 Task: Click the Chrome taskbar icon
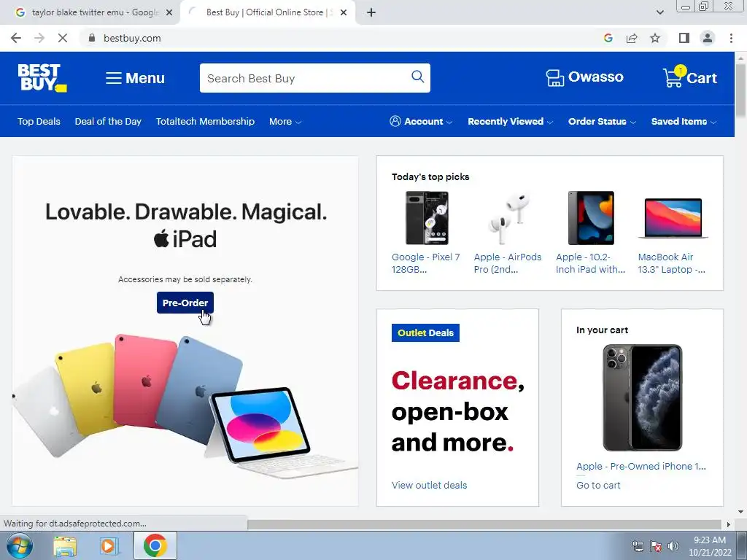tap(155, 545)
